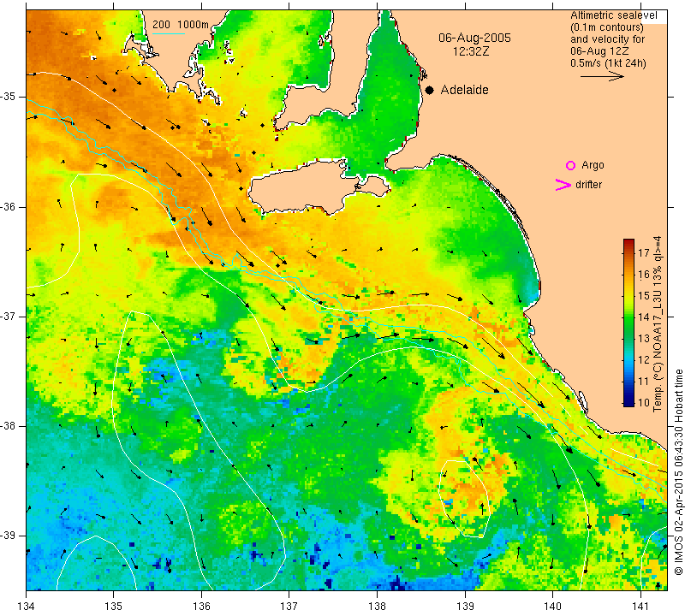The image size is (685, 616).
Task: Click the vertical 'Temp. (°C) NOAA17_L3U' label
Action: point(658,324)
